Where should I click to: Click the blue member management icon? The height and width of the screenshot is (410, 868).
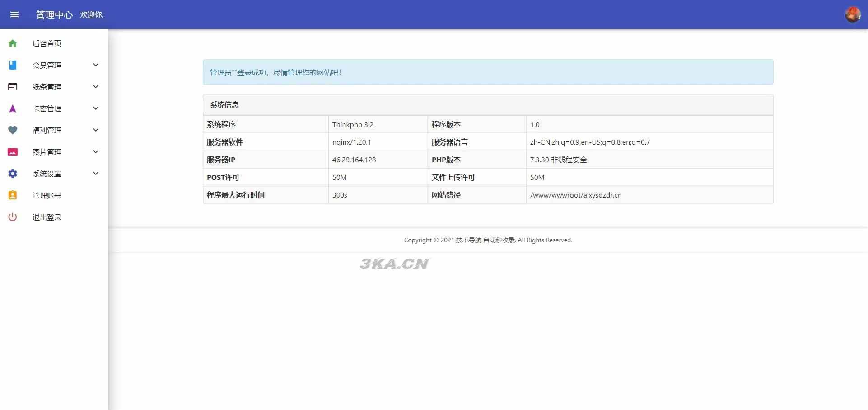(13, 65)
